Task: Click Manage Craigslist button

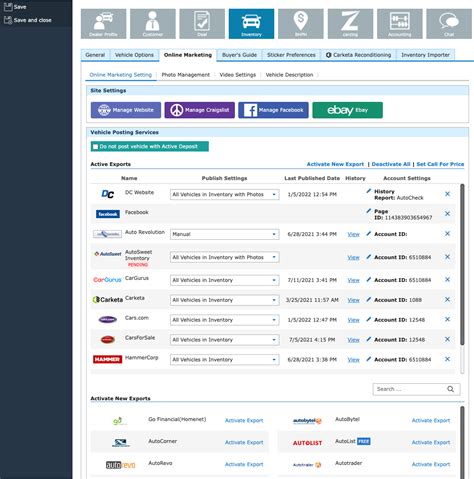Action: [x=200, y=110]
